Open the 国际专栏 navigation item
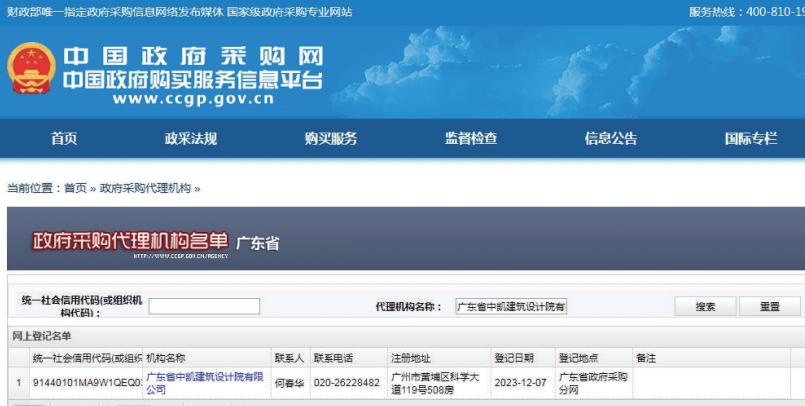Image resolution: width=805 pixels, height=406 pixels. click(751, 139)
